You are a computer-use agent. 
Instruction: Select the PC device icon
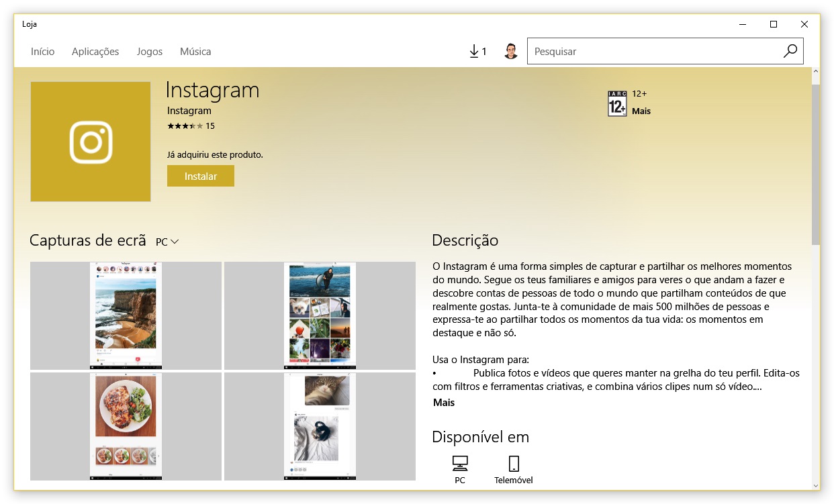tap(460, 463)
